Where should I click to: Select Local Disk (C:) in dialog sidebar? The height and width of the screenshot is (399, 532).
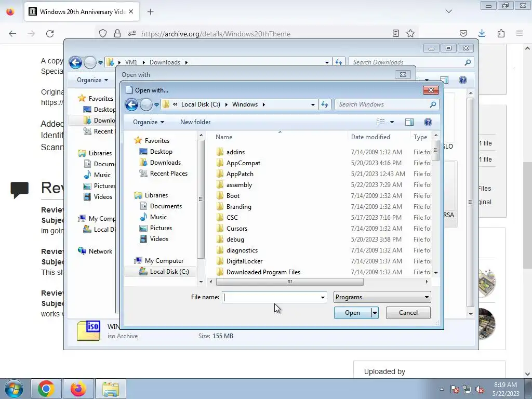click(x=169, y=272)
